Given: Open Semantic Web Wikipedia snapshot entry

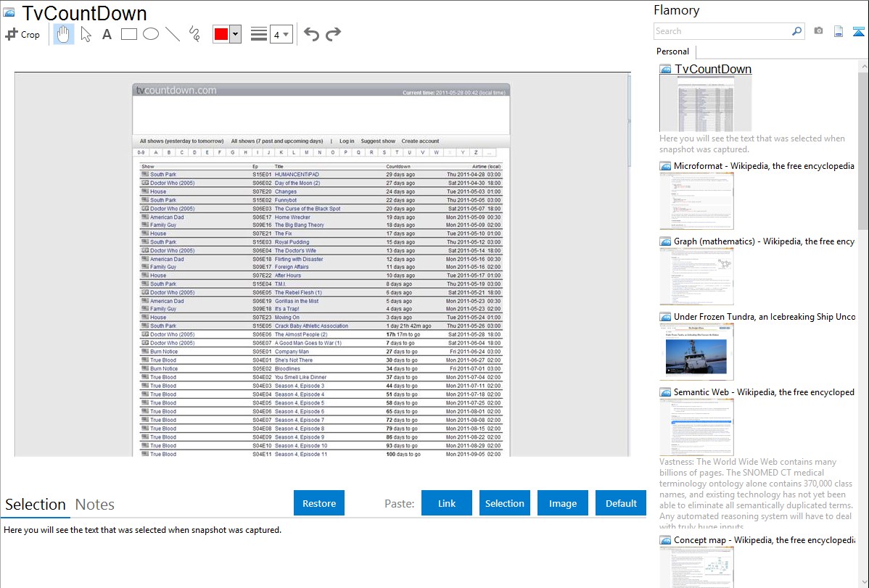Looking at the screenshot, I should (x=764, y=392).
